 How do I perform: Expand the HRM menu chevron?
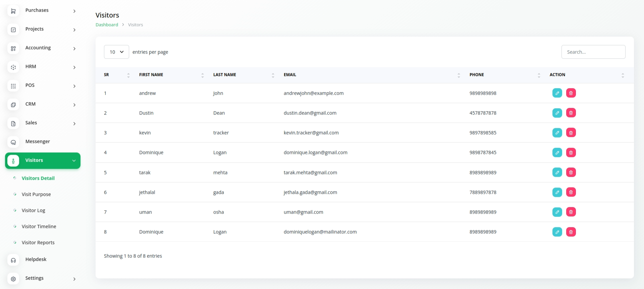(x=74, y=67)
